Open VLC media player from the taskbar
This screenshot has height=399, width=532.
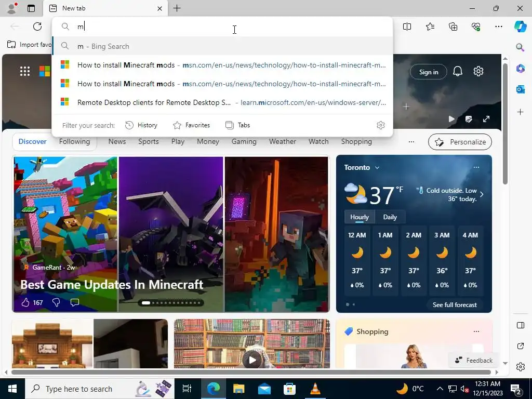(x=315, y=389)
